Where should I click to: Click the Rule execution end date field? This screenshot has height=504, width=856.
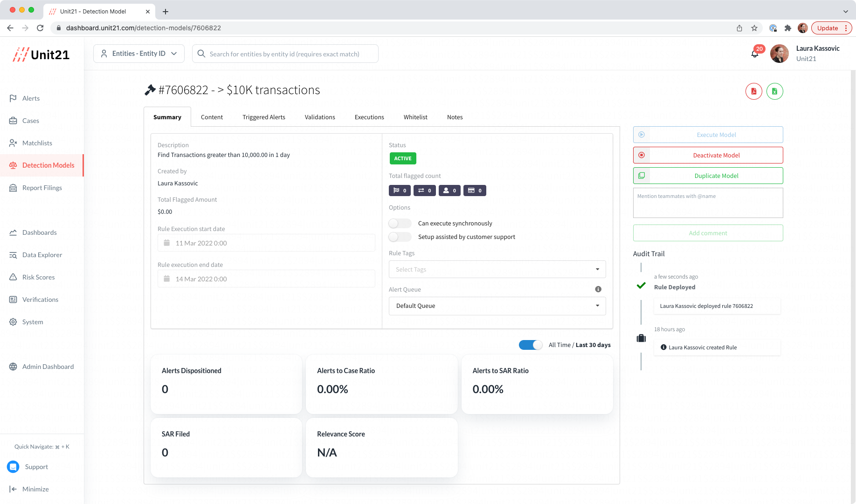tap(266, 279)
